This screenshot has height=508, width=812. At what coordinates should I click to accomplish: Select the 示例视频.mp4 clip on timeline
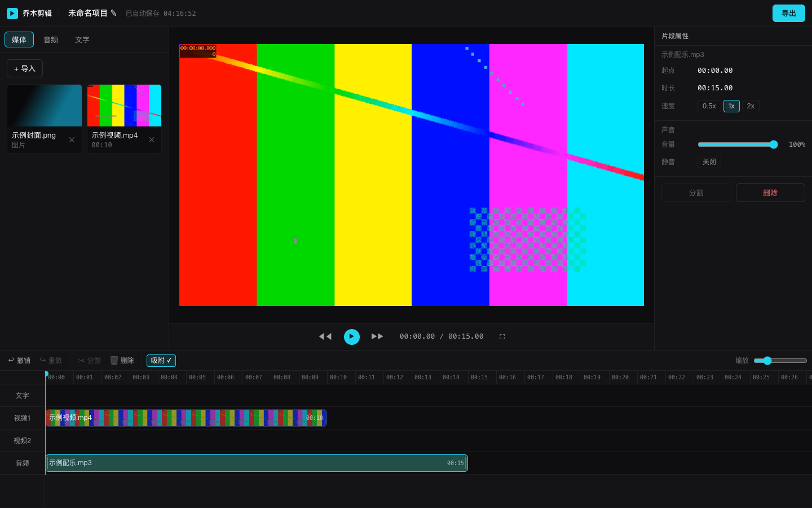(x=186, y=418)
